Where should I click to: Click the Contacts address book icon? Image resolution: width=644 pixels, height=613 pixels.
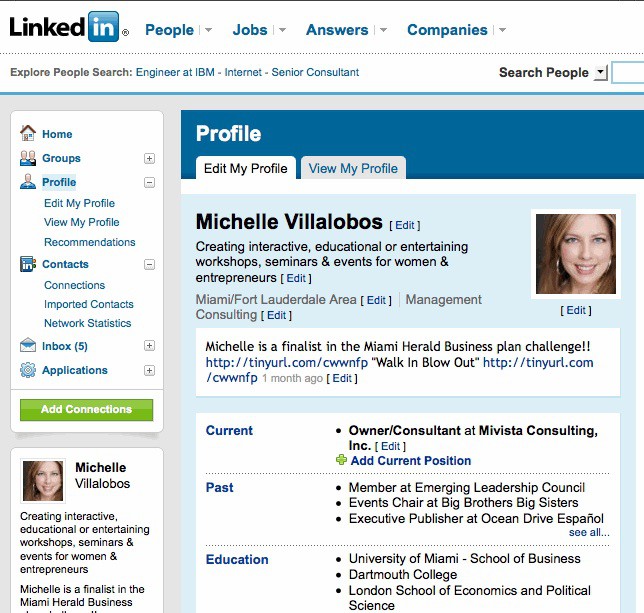click(28, 264)
